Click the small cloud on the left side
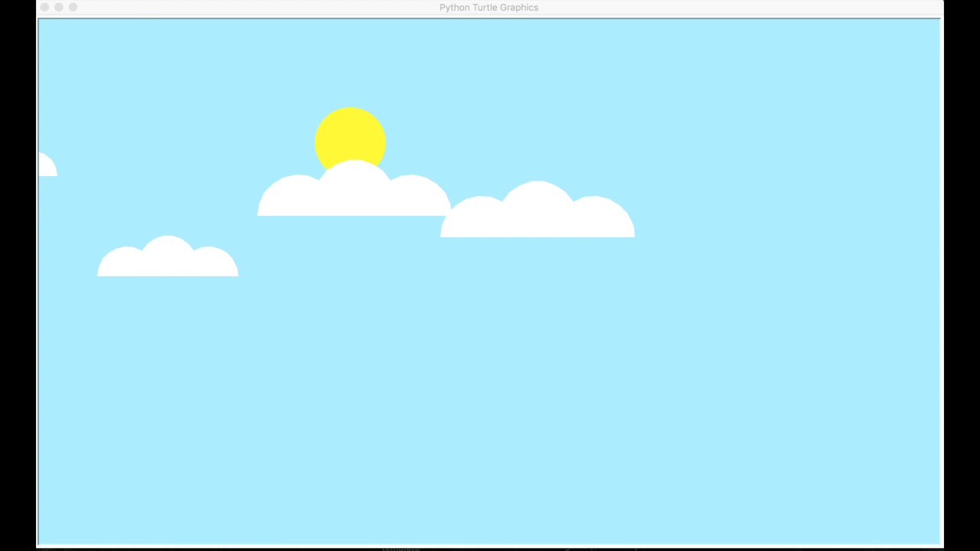The width and height of the screenshot is (980, 551). coord(168,260)
